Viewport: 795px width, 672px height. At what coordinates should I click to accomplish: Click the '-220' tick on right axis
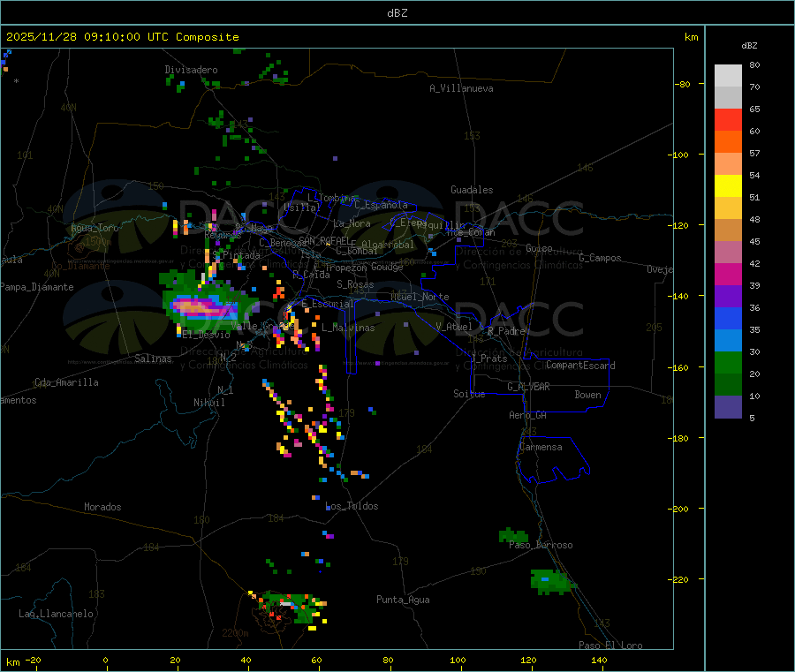tap(678, 580)
